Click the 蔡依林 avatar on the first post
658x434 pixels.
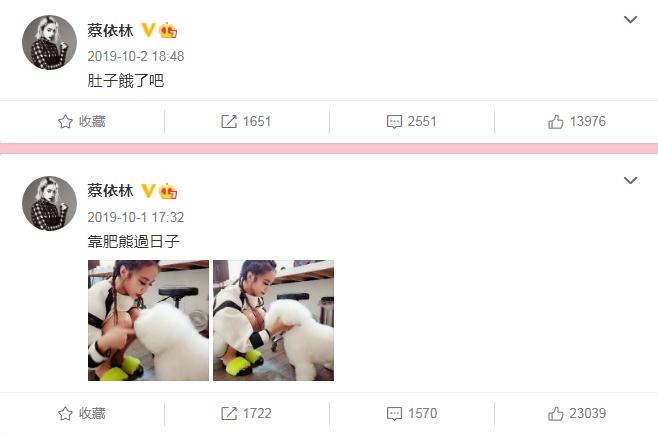pos(50,42)
